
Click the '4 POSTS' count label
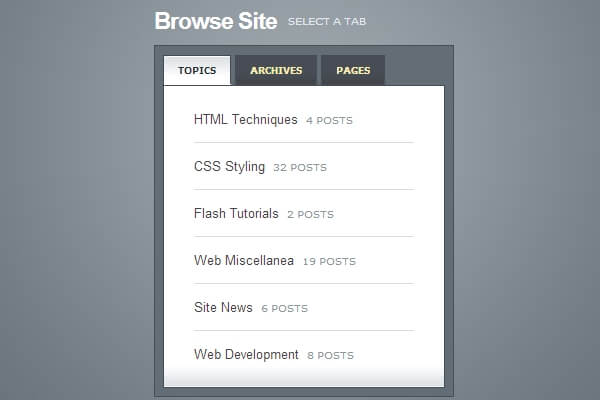click(x=329, y=121)
